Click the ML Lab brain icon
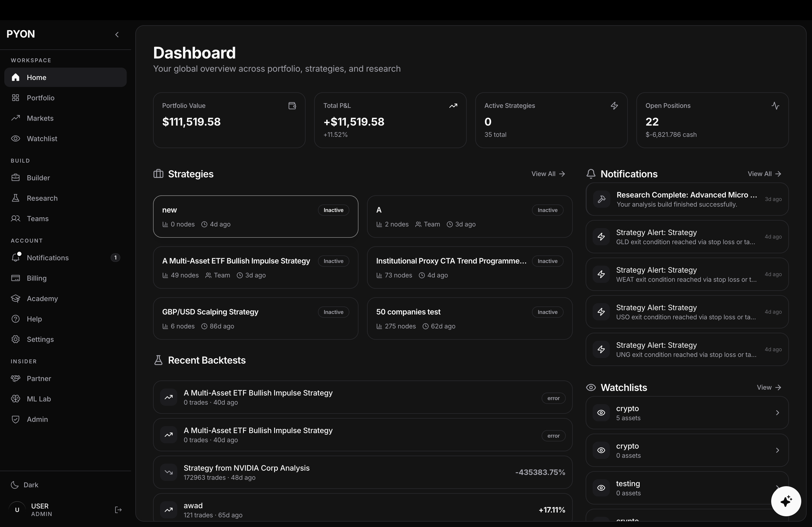Viewport: 812px width, 527px height. tap(15, 399)
